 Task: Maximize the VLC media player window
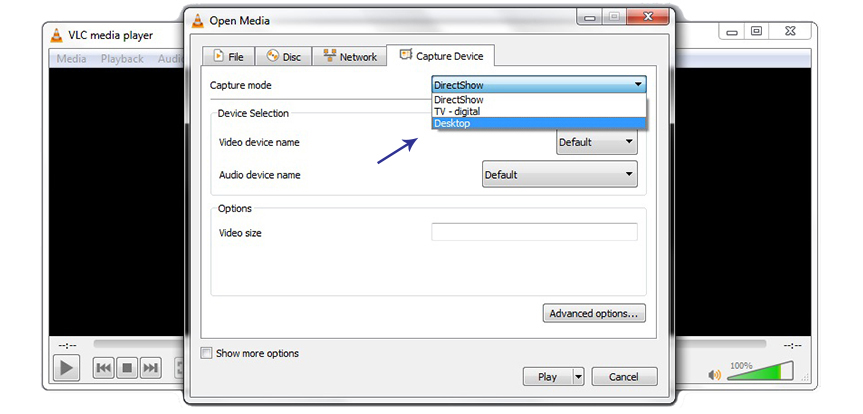tap(757, 31)
